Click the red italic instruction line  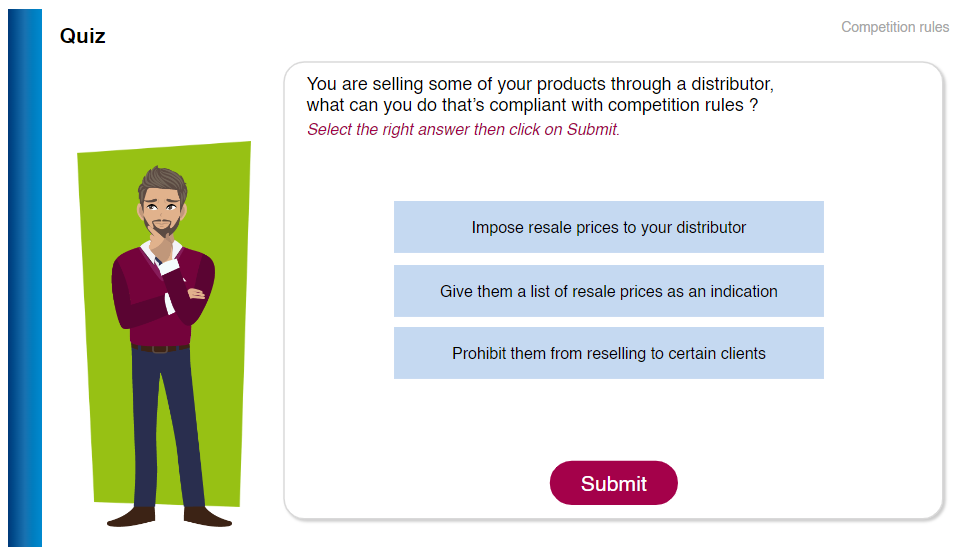click(463, 129)
